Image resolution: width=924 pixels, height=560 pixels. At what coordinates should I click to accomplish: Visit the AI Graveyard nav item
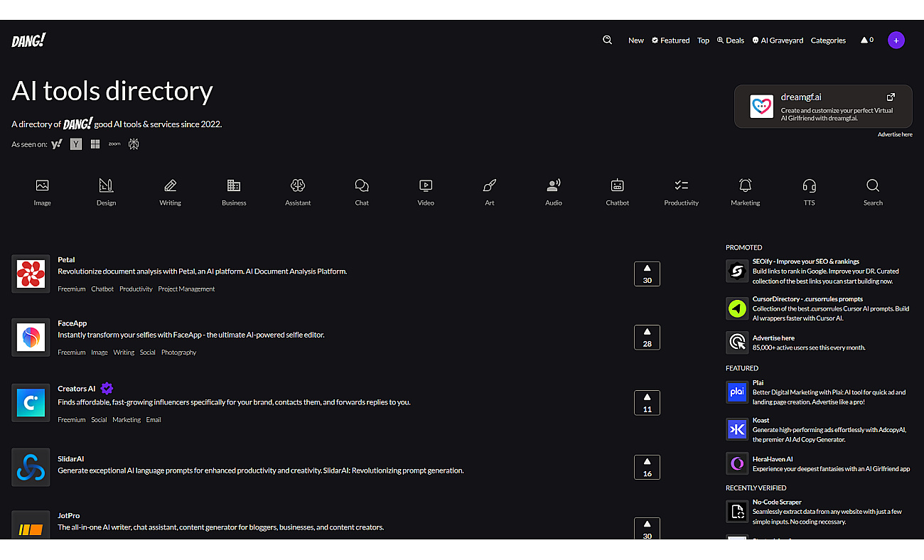[778, 41]
